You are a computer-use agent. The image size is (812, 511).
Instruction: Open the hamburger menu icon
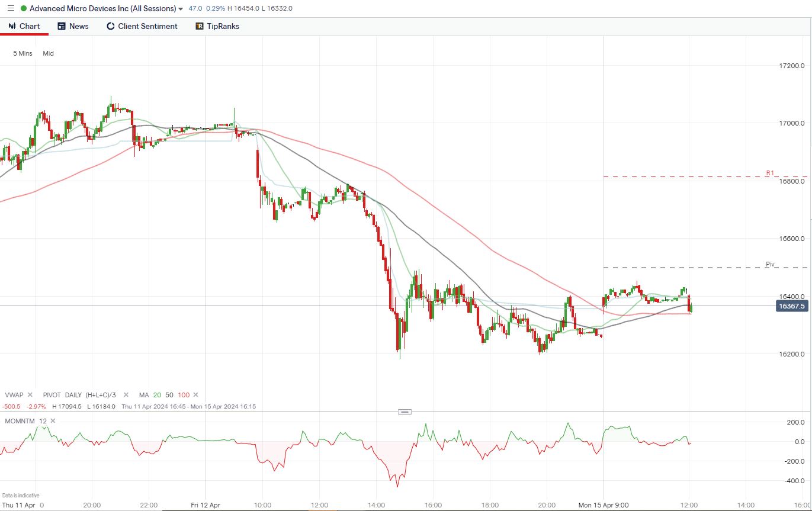pos(11,8)
